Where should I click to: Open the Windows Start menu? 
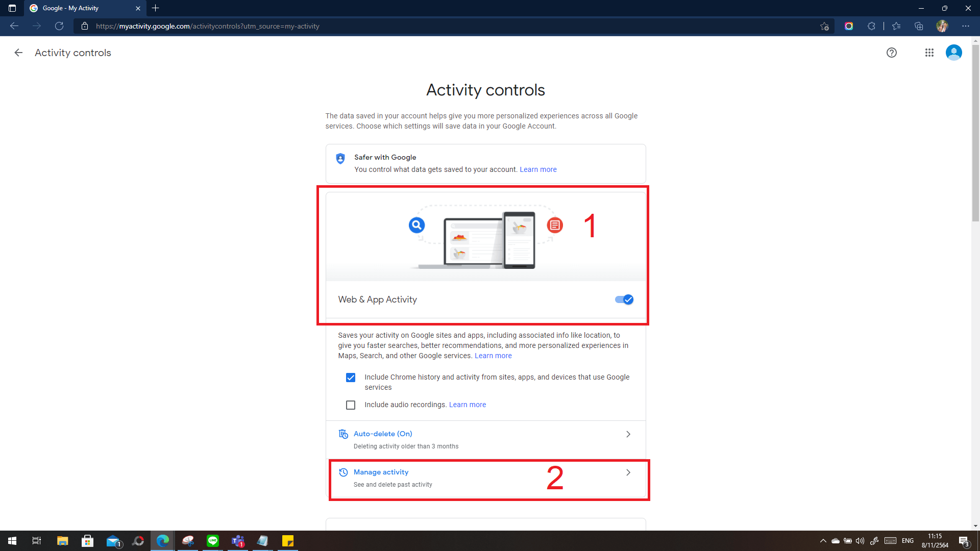(12, 541)
